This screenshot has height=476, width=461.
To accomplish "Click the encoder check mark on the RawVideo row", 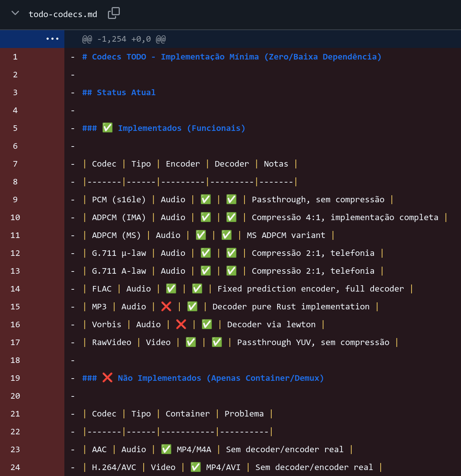I will [191, 342].
